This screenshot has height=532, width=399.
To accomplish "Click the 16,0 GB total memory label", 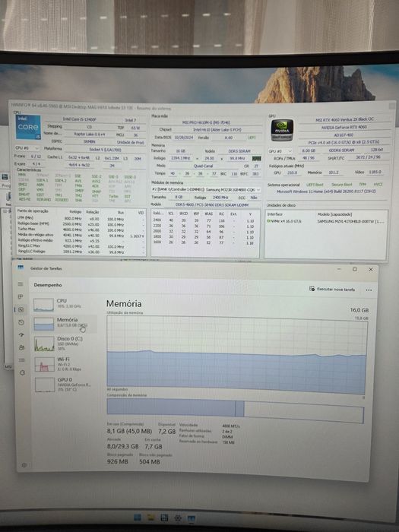I will click(x=359, y=310).
